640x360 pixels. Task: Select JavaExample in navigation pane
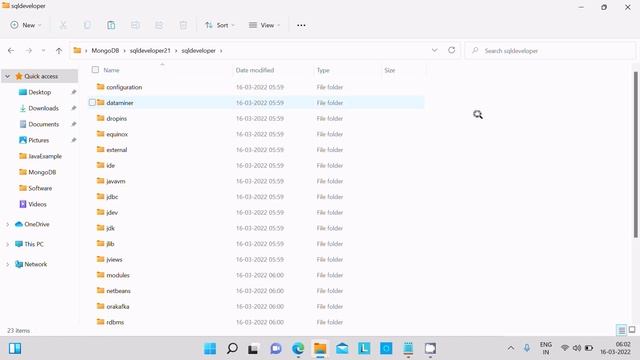coord(45,156)
